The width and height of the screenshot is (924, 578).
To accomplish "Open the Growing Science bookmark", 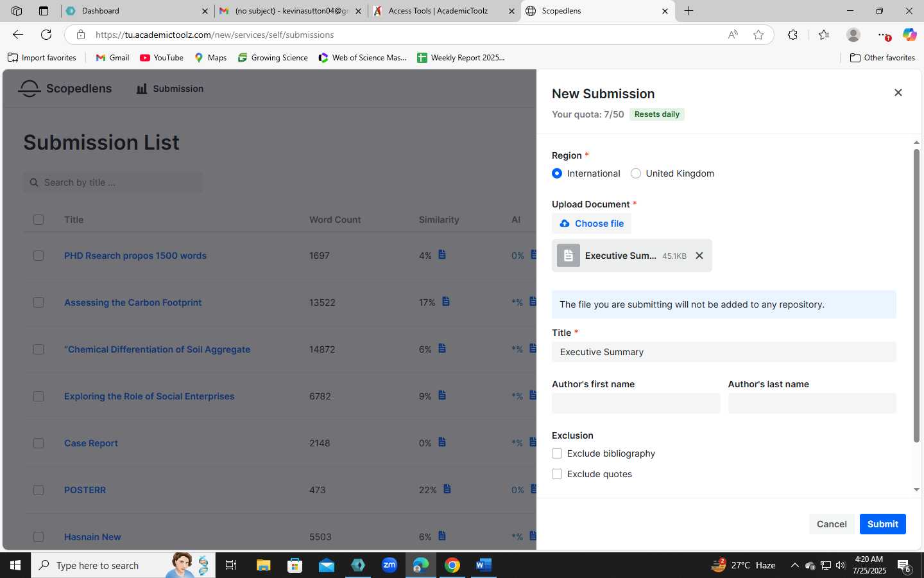I will click(x=273, y=58).
